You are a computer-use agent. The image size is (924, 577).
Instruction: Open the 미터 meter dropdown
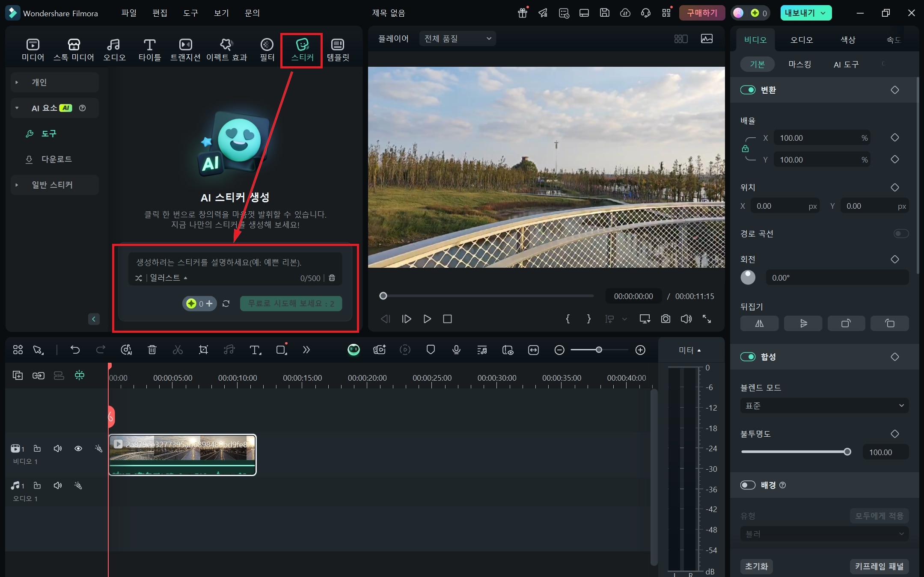(689, 350)
